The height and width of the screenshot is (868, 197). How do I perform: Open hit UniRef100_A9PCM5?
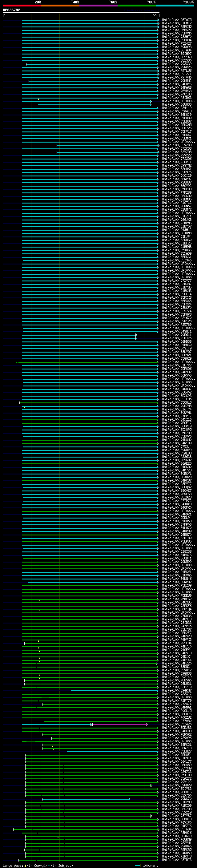(x=176, y=26)
